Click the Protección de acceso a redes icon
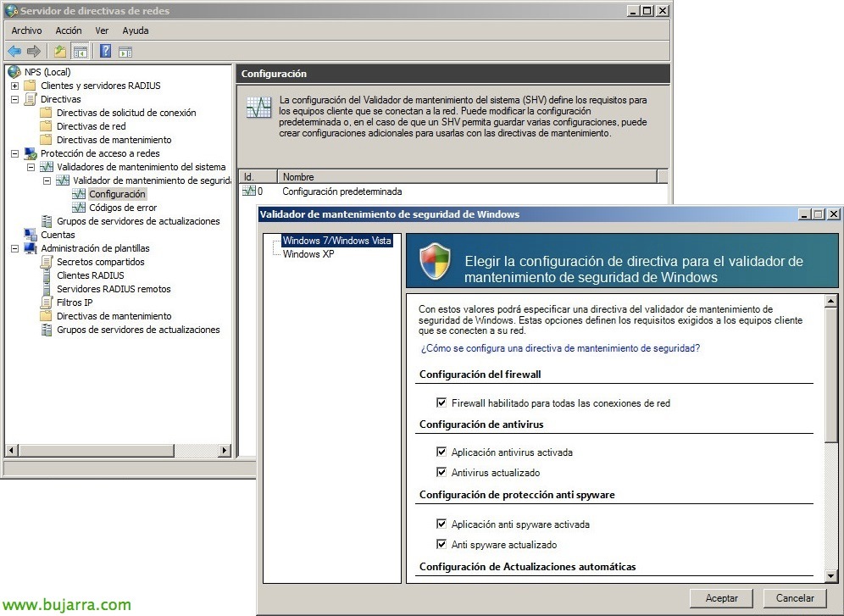 pyautogui.click(x=31, y=153)
